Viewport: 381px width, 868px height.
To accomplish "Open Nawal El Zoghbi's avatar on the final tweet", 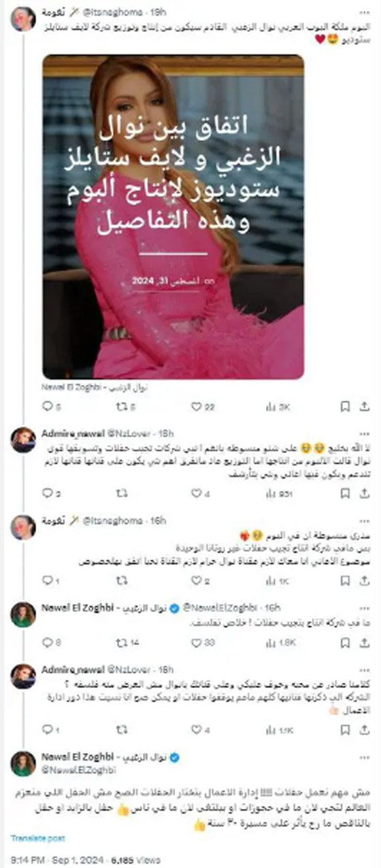I will tap(23, 763).
